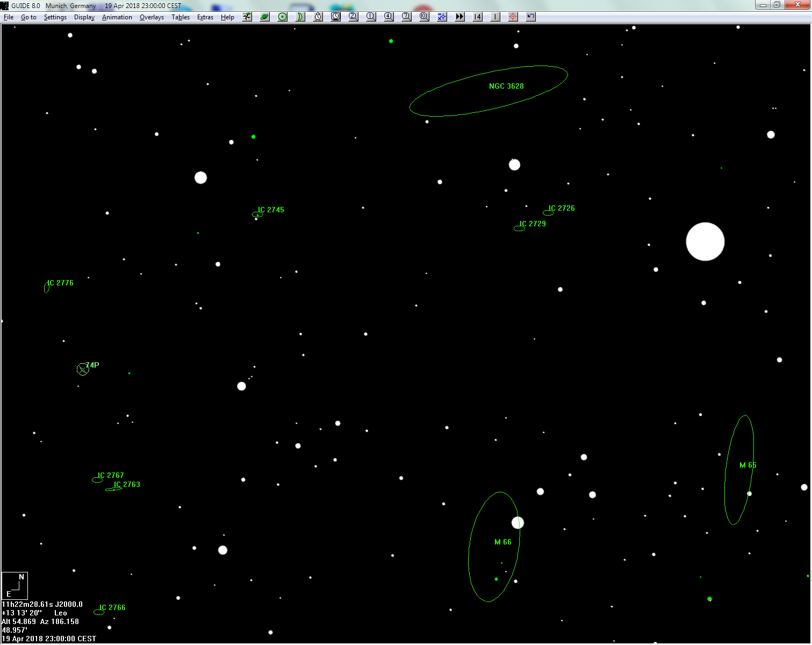Click the NGC 3628 galaxy label
Screen dimensions: 812x645
point(506,86)
